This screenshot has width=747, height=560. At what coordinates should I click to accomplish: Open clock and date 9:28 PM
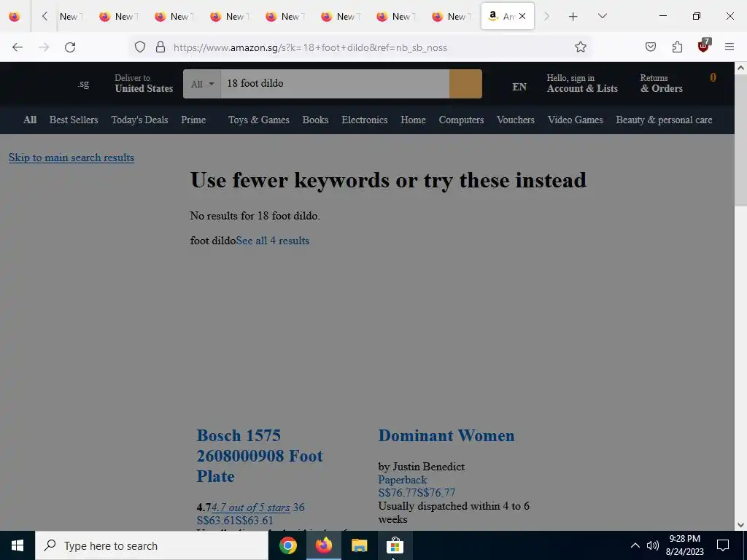pos(684,545)
